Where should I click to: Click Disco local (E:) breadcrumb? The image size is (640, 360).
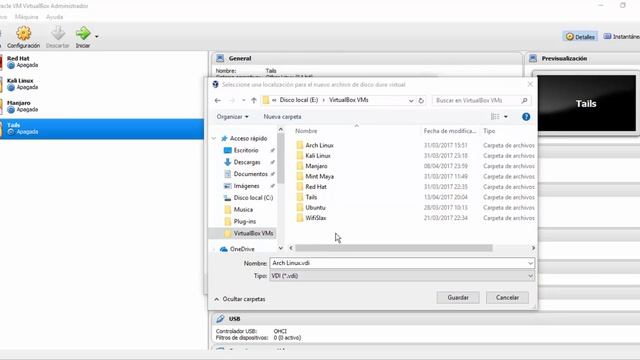298,100
